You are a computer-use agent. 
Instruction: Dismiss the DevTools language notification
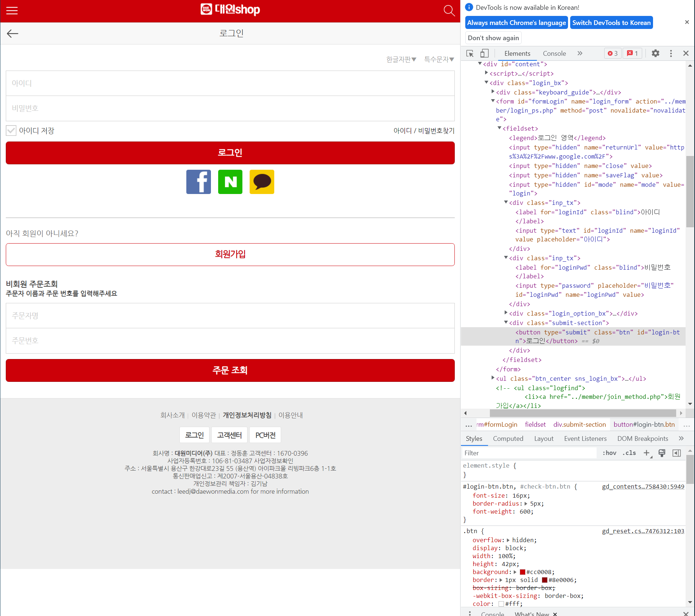687,22
